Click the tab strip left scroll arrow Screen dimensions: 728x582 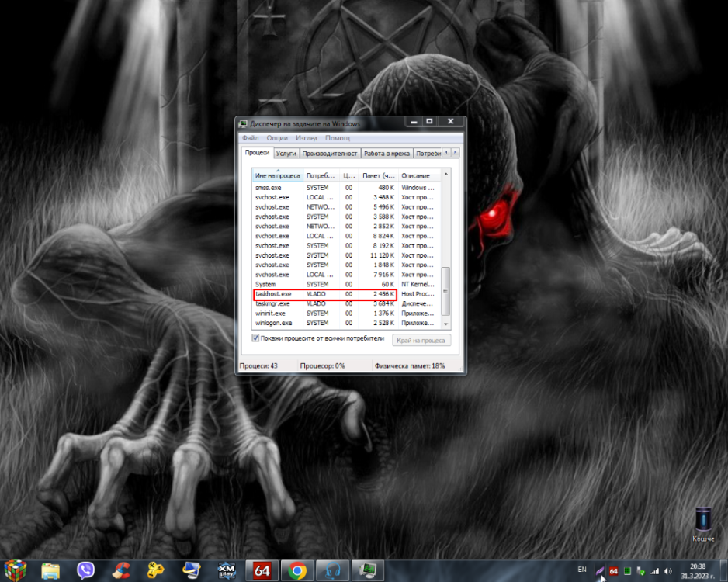pyautogui.click(x=446, y=152)
